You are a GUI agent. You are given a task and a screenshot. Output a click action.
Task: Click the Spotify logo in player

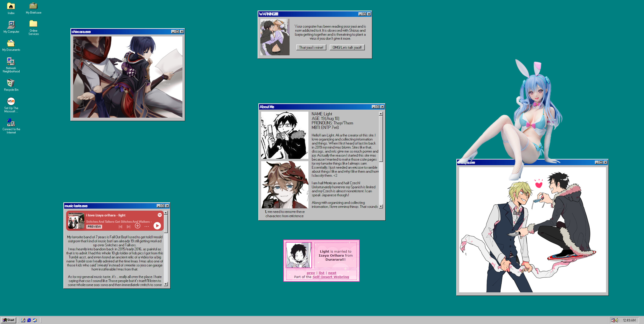[159, 215]
